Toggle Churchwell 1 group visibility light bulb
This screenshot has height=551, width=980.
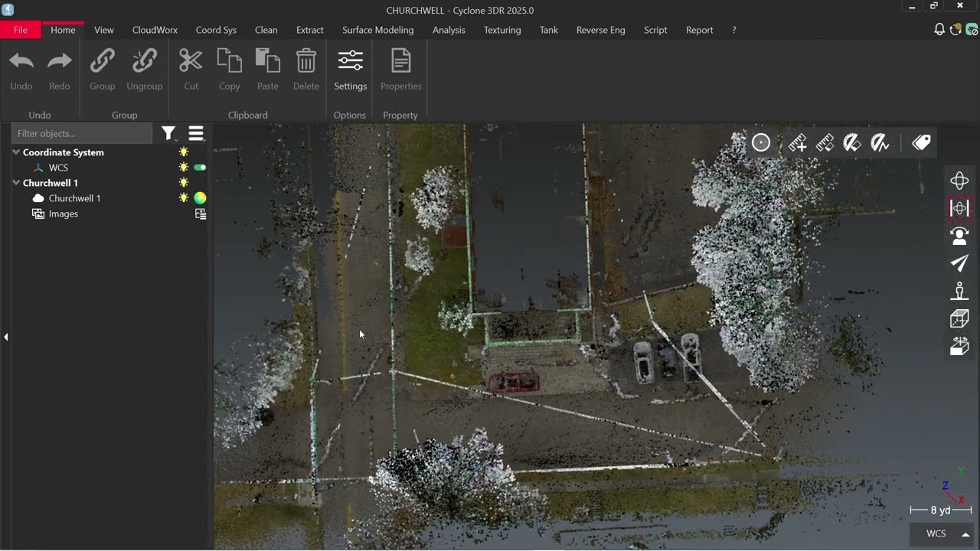184,183
